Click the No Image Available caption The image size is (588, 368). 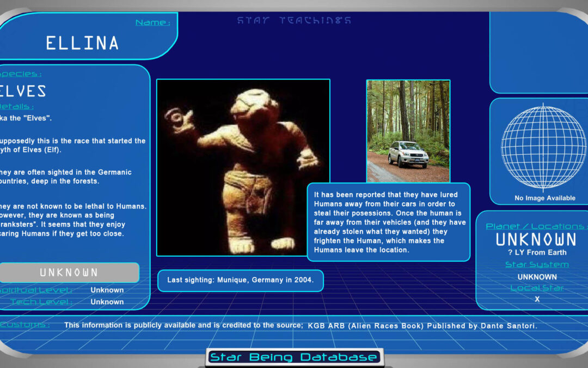point(544,198)
